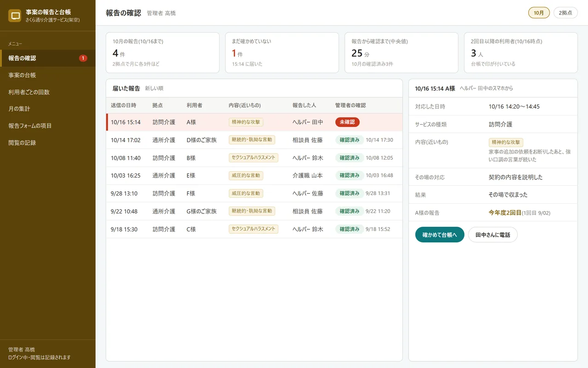Select the 10/08 11:40 B様 row
The height and width of the screenshot is (368, 588).
(254, 158)
